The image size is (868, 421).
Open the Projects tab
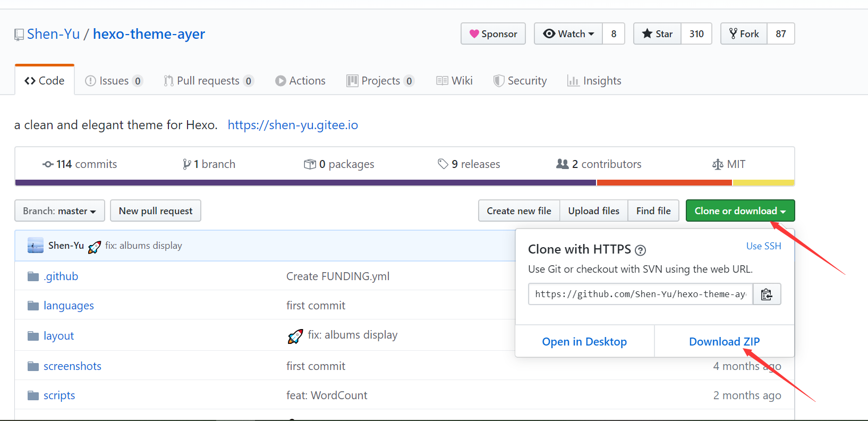click(380, 81)
